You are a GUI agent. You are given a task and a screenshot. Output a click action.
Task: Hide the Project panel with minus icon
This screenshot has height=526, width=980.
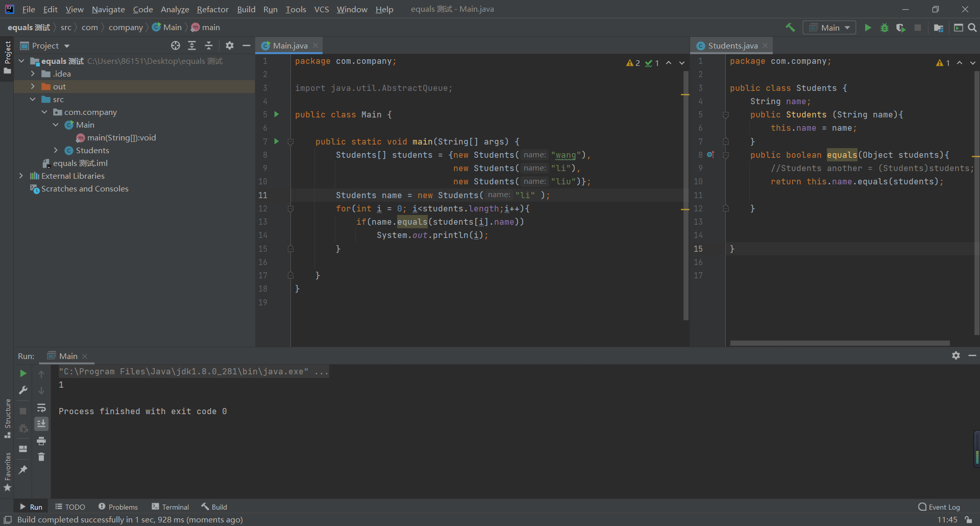point(247,45)
